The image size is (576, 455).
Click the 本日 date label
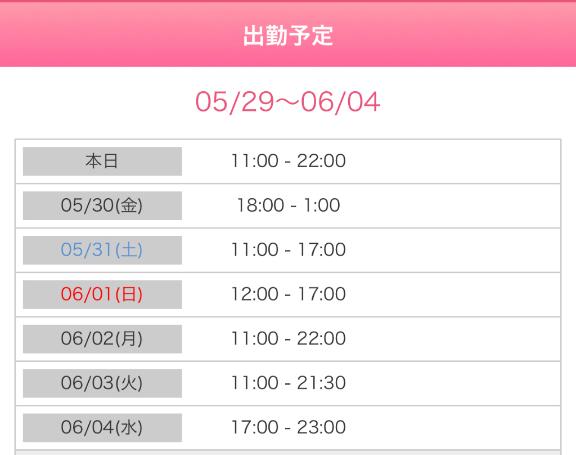pos(102,161)
